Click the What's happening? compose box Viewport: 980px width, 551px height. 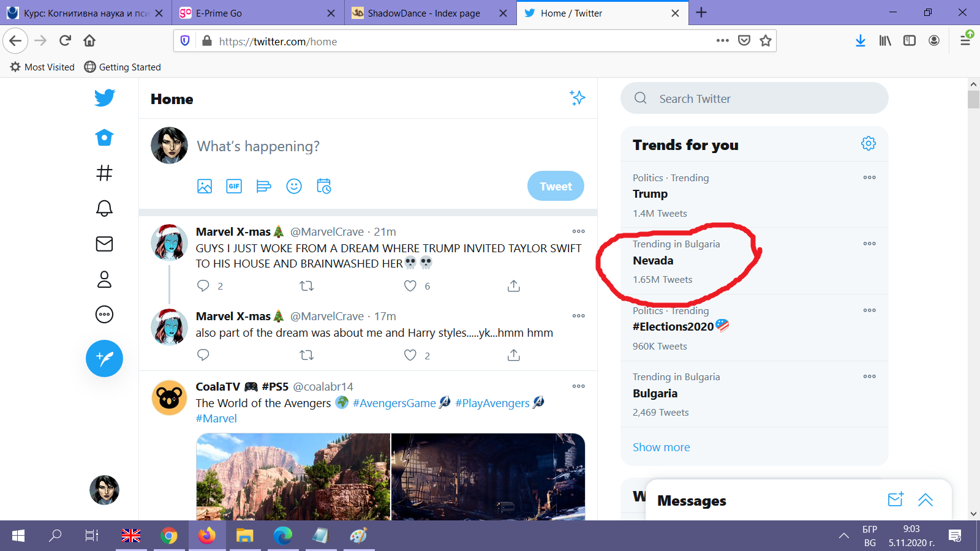[389, 146]
